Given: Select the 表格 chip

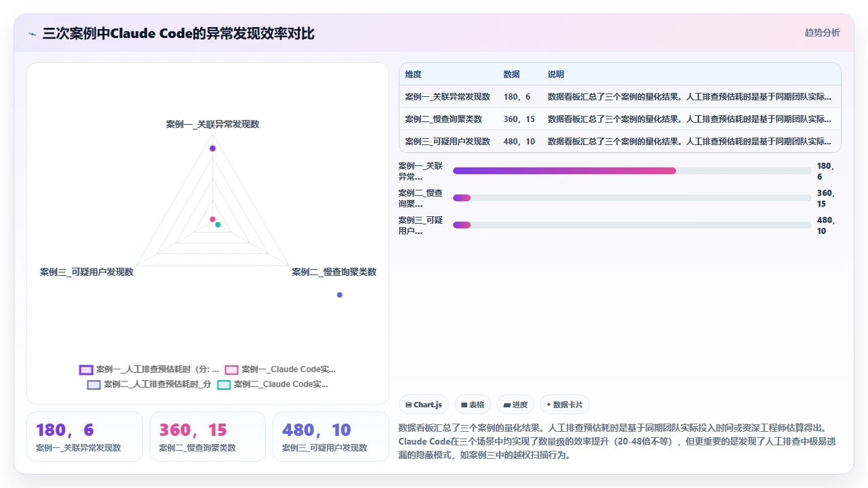Looking at the screenshot, I should pyautogui.click(x=473, y=405).
